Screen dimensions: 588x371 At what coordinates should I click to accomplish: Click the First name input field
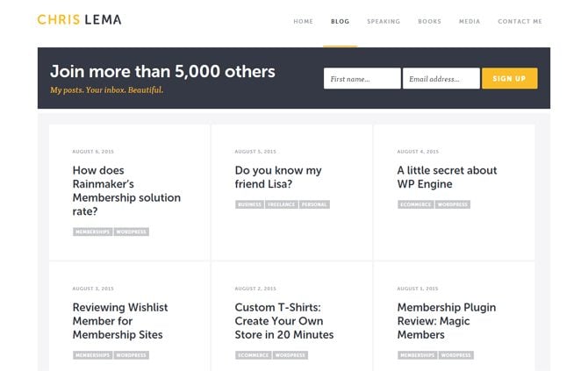tap(362, 79)
